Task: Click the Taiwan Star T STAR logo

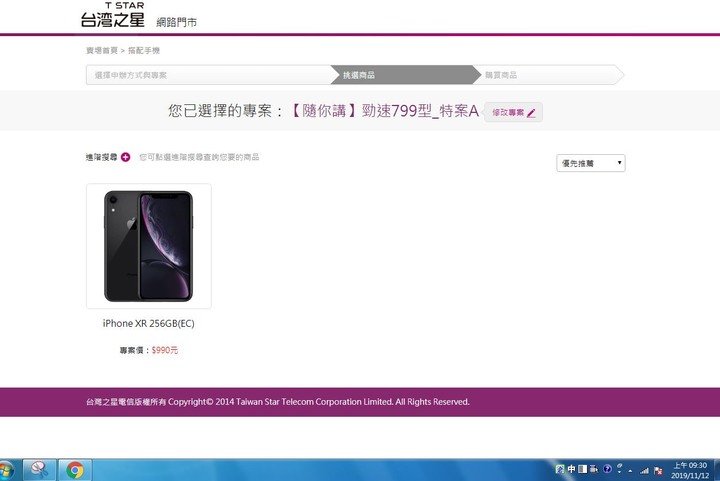Action: point(112,15)
